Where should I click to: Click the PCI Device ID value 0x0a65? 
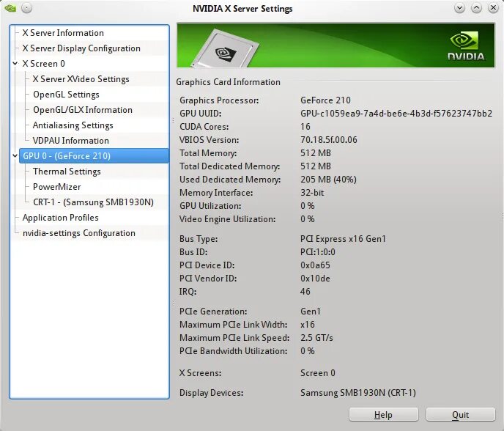[x=315, y=265]
